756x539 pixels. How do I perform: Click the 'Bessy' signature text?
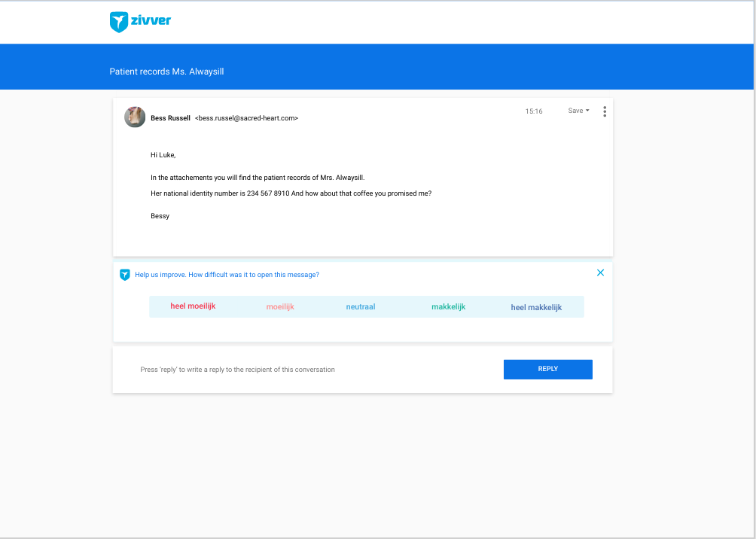(160, 216)
